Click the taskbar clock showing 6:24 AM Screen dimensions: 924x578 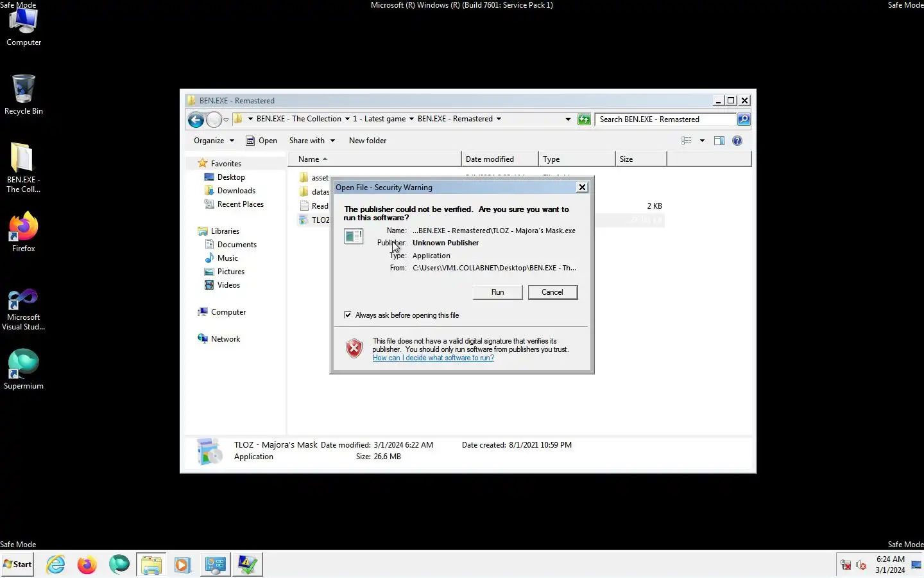[890, 565]
